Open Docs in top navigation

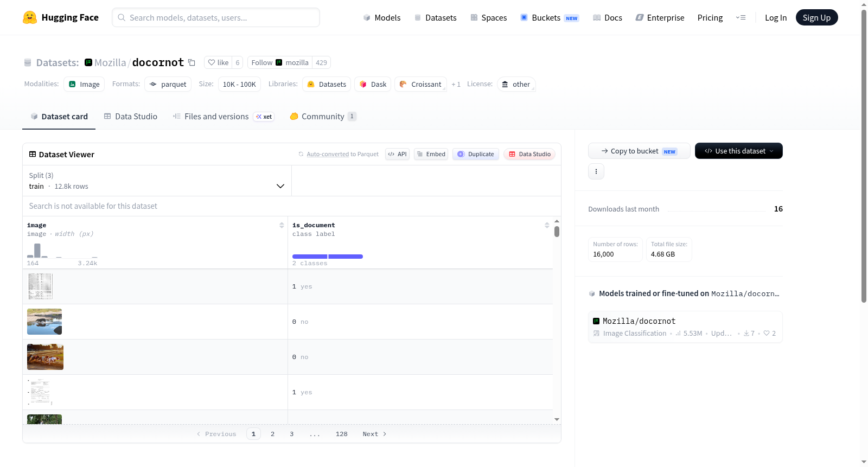click(x=608, y=17)
